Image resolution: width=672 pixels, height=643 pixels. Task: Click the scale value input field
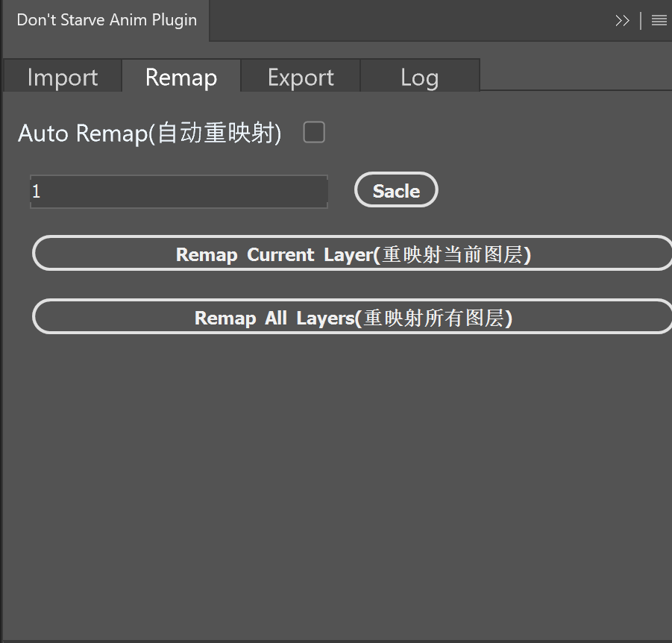179,192
